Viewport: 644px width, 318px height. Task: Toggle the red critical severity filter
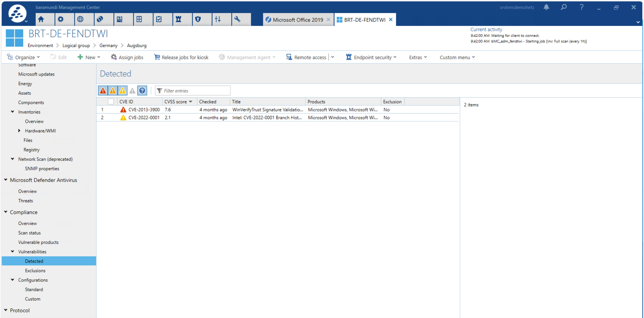tap(103, 91)
